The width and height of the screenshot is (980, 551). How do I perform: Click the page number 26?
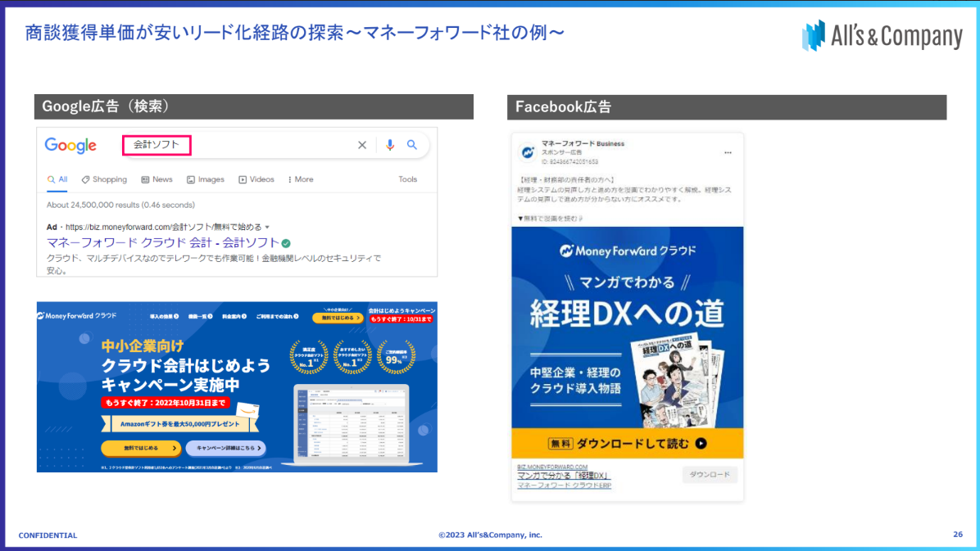click(x=958, y=535)
